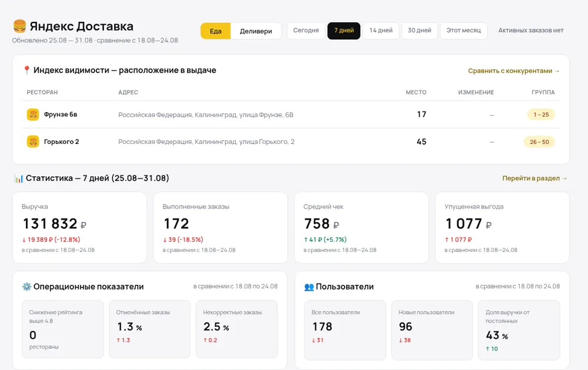This screenshot has height=370, width=588.
Task: Click the pin icon near Индекс видимости
Action: point(26,70)
